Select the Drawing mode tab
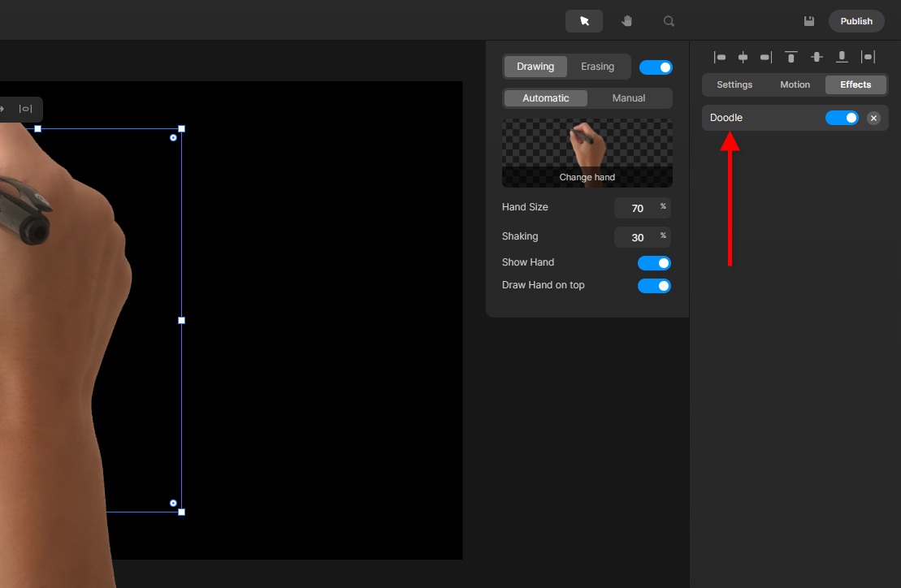 click(x=535, y=67)
